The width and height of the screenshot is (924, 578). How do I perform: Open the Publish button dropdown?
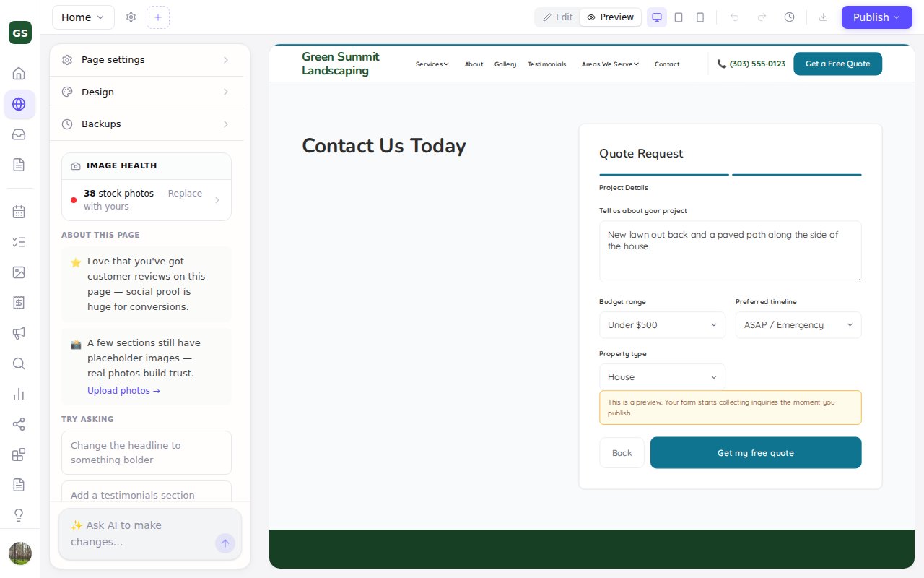point(876,17)
